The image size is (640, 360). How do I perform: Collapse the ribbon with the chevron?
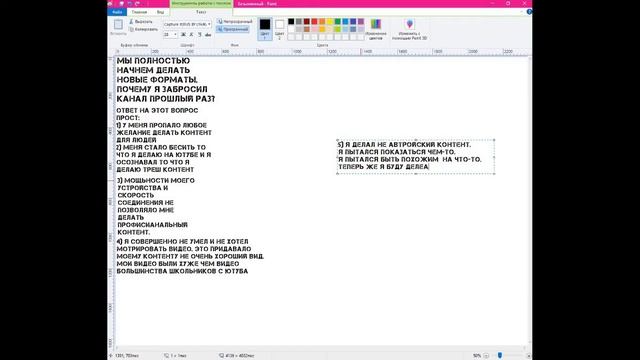522,12
